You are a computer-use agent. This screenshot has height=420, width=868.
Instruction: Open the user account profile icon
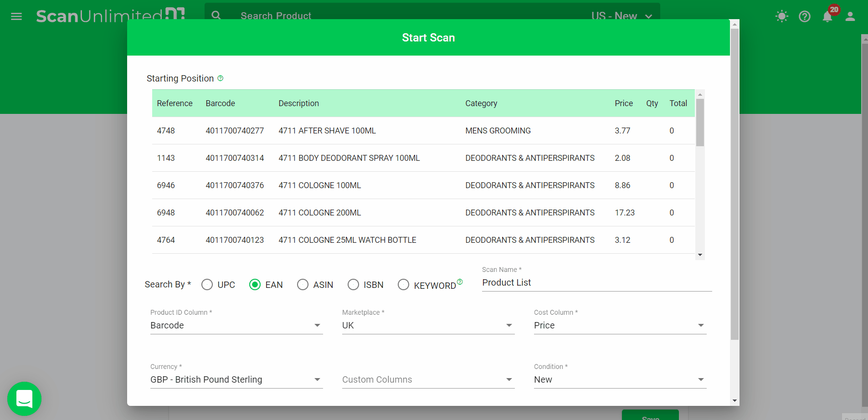(x=850, y=17)
